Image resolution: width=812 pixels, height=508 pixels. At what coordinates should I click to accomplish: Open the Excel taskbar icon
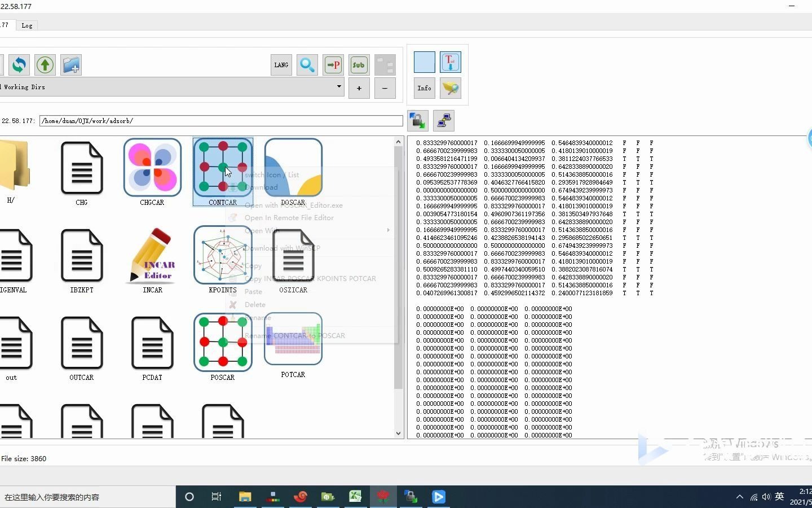[x=355, y=497]
